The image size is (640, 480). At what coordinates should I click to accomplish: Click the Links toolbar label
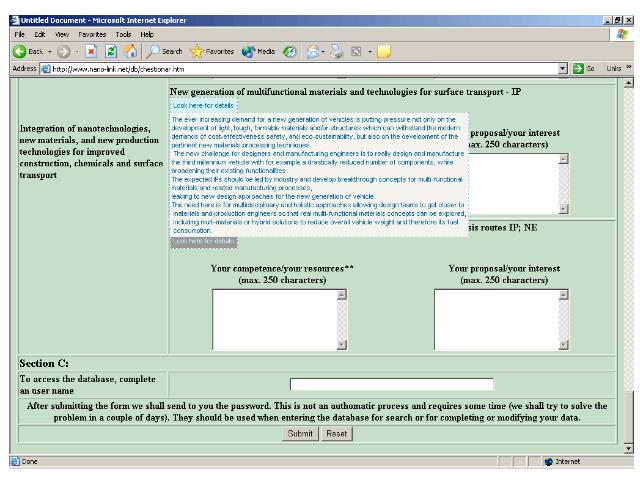pos(613,69)
